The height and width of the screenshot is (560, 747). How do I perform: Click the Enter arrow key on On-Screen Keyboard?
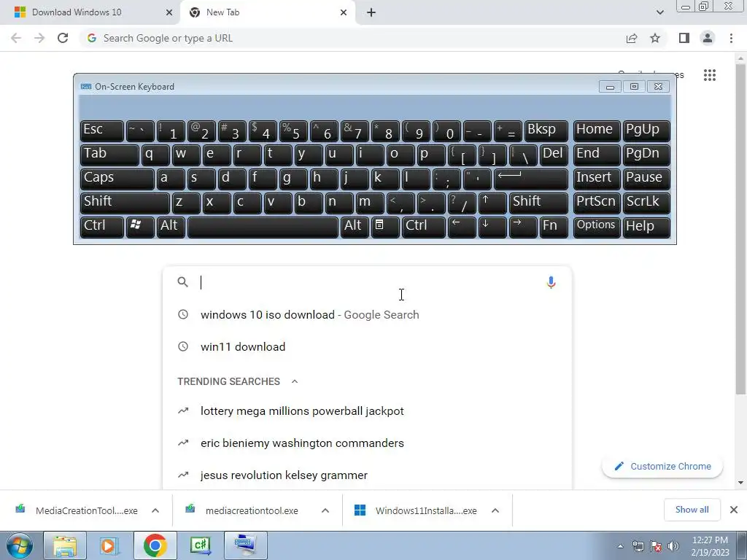(x=531, y=179)
